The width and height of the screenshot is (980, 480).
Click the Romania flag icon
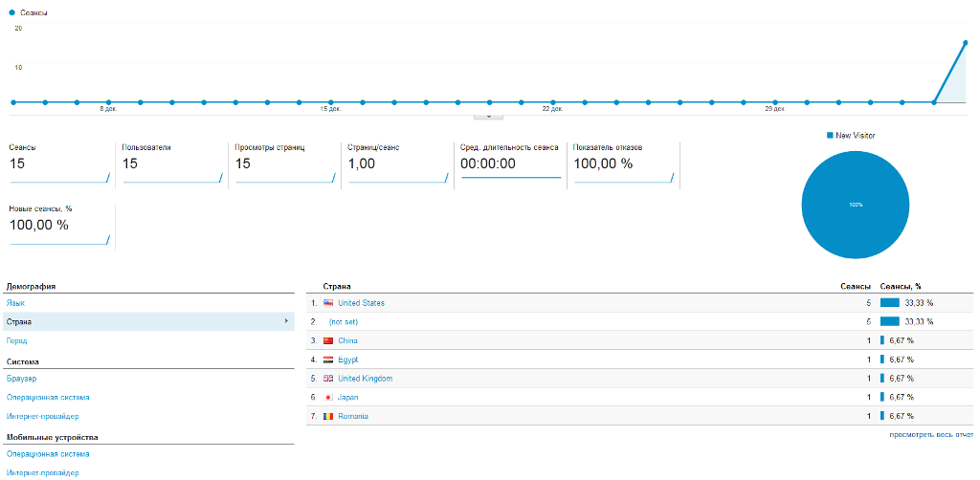[328, 416]
